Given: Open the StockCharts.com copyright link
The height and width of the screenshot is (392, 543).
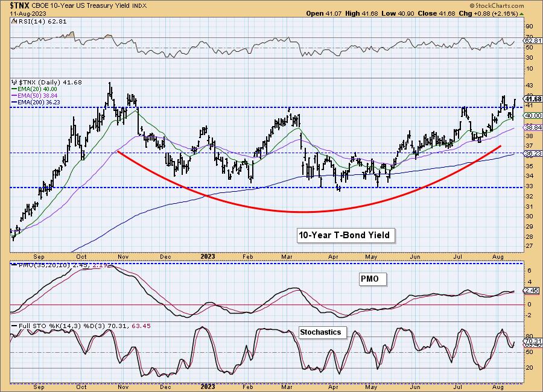Looking at the screenshot, I should [x=497, y=5].
